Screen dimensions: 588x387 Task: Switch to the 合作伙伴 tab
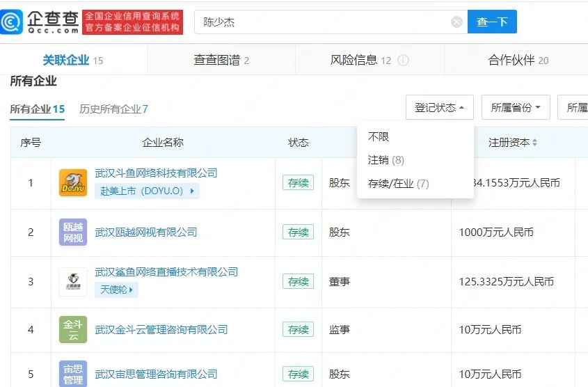point(518,60)
